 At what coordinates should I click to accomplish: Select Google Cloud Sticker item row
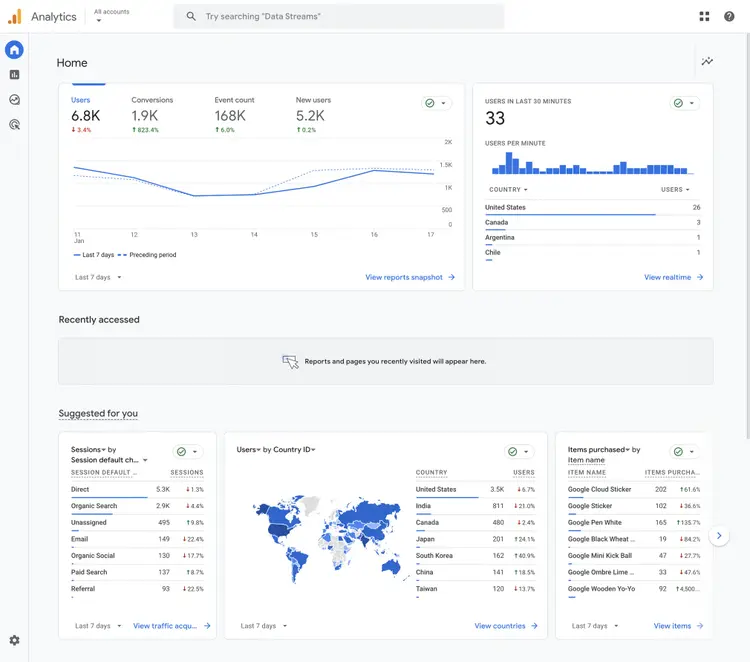pyautogui.click(x=634, y=490)
